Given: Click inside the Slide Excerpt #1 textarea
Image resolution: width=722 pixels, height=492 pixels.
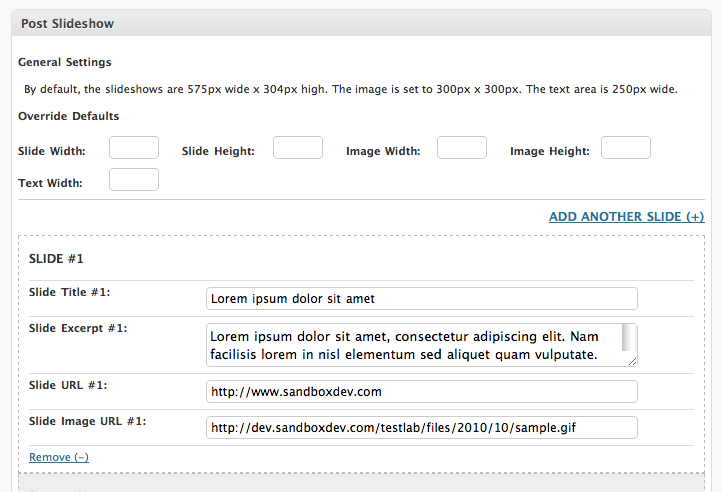Looking at the screenshot, I should (414, 345).
